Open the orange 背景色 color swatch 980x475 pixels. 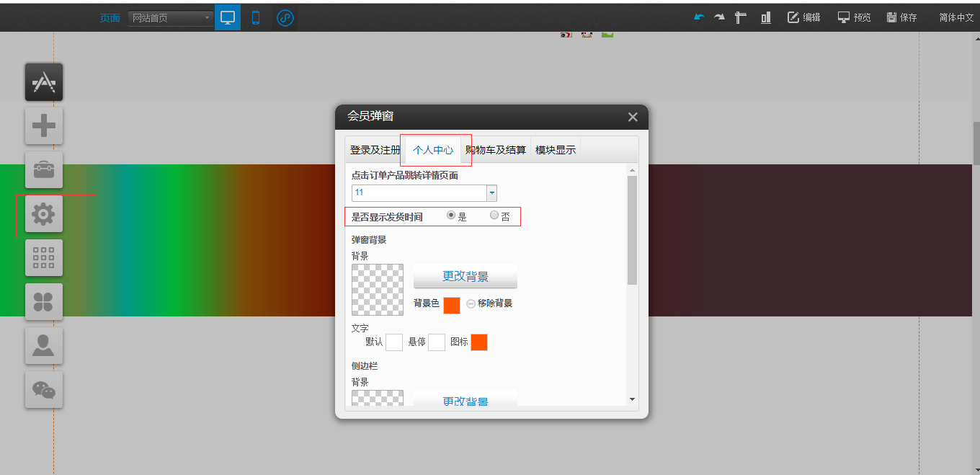point(452,305)
